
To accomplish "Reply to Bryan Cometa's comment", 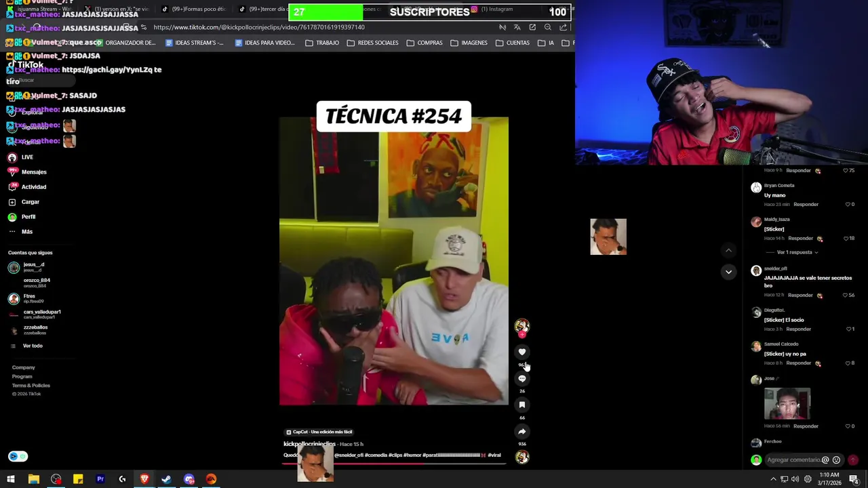I will pyautogui.click(x=806, y=204).
